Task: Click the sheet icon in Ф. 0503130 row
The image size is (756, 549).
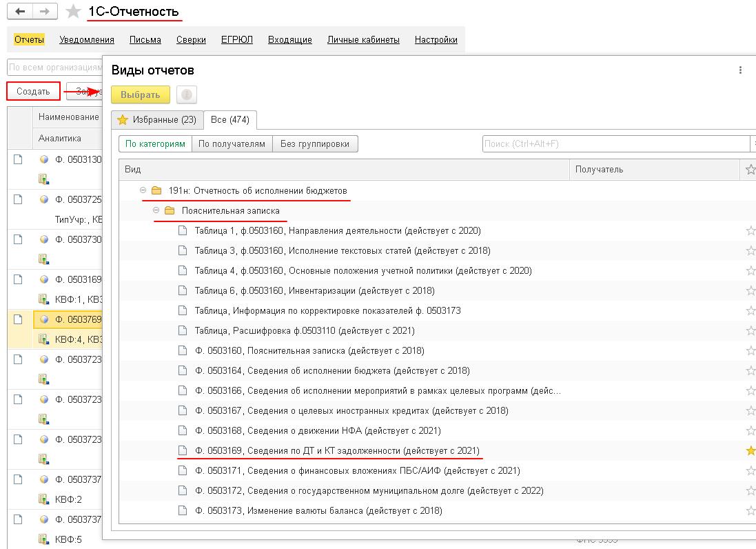Action: [18, 160]
